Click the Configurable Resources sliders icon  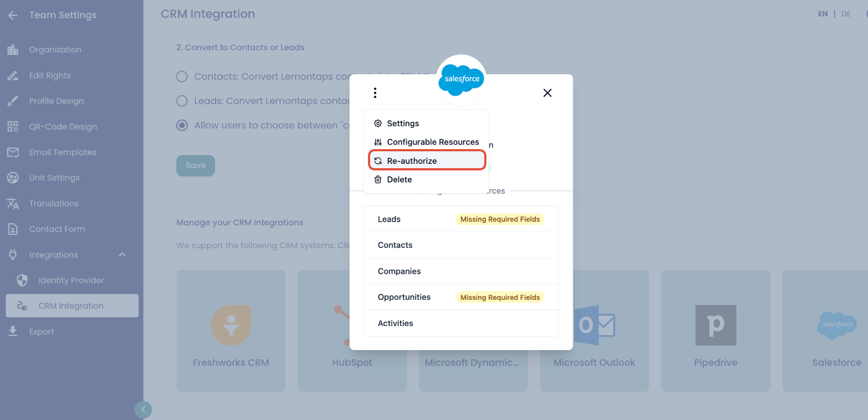click(x=378, y=142)
